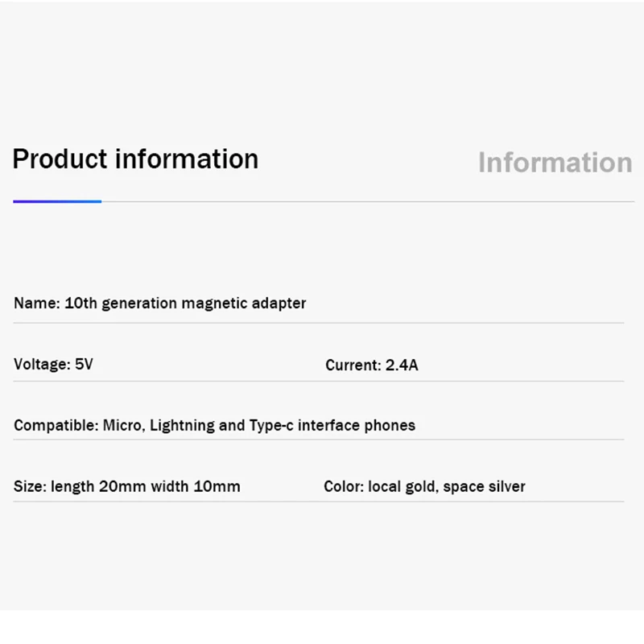644x644 pixels.
Task: Click the '20mm' length value
Action: click(122, 487)
